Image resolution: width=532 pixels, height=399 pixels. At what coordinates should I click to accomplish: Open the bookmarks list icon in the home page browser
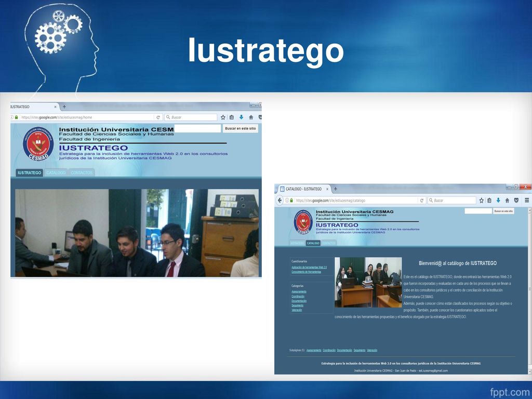click(x=231, y=117)
